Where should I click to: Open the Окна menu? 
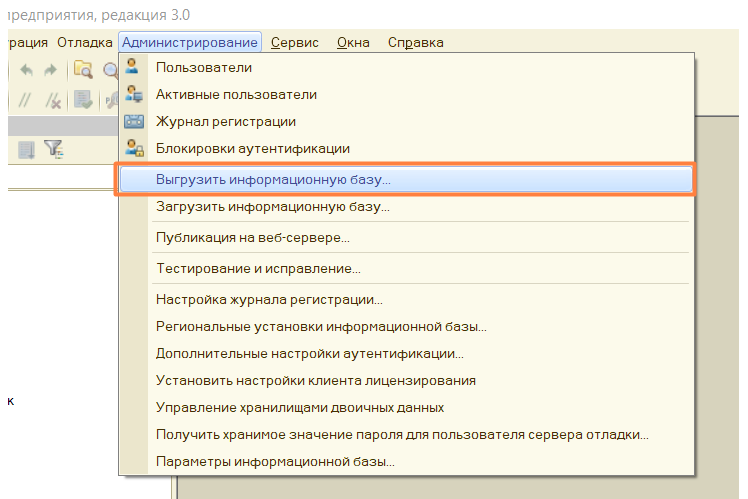[353, 42]
